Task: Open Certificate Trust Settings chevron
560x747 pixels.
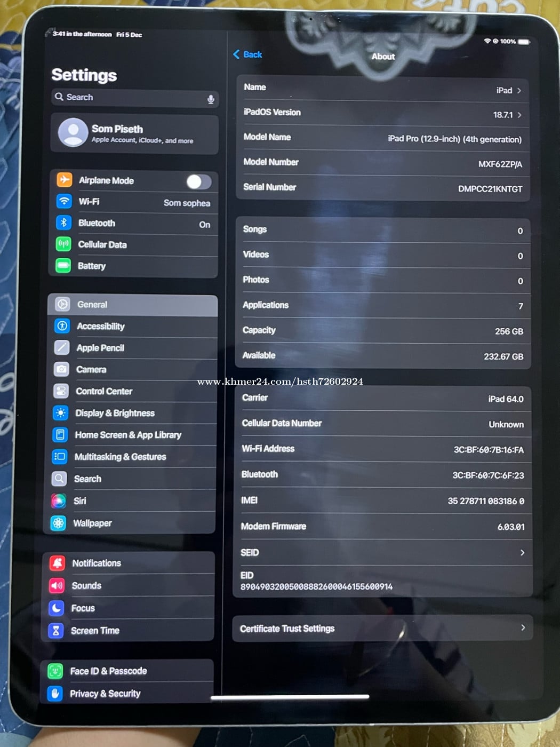Action: tap(523, 628)
